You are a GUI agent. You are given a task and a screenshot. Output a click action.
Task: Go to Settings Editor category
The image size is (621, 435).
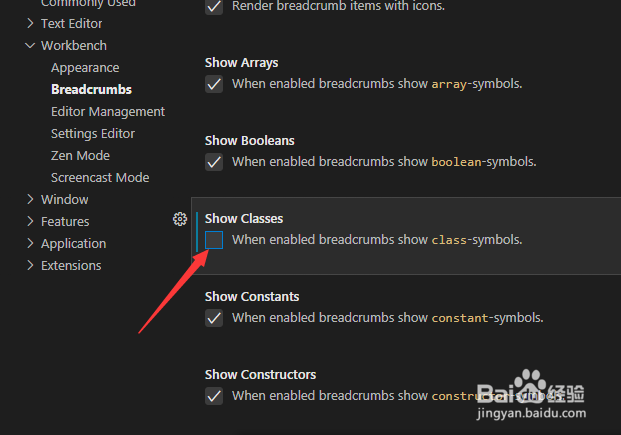(93, 134)
